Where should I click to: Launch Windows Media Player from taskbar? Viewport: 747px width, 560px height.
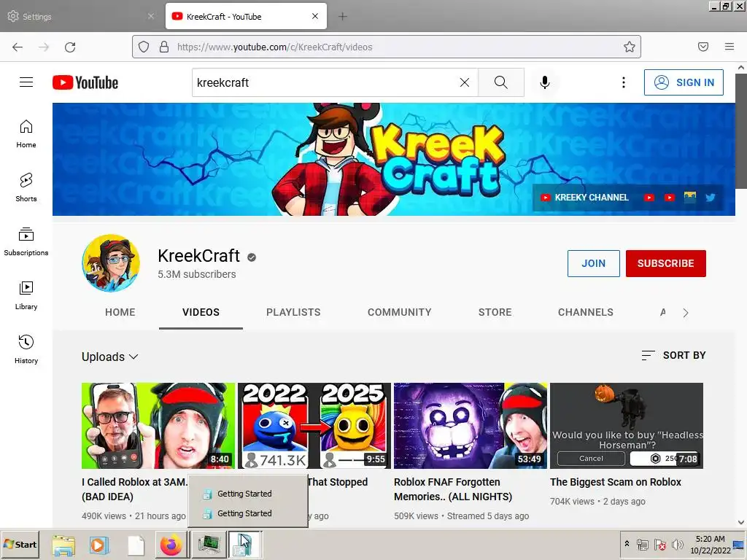(99, 545)
